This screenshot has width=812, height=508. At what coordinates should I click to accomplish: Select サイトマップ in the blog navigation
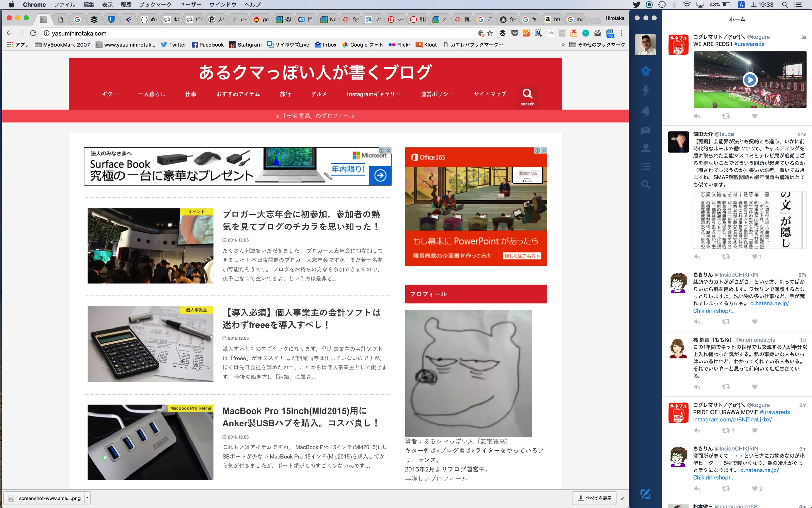point(490,94)
